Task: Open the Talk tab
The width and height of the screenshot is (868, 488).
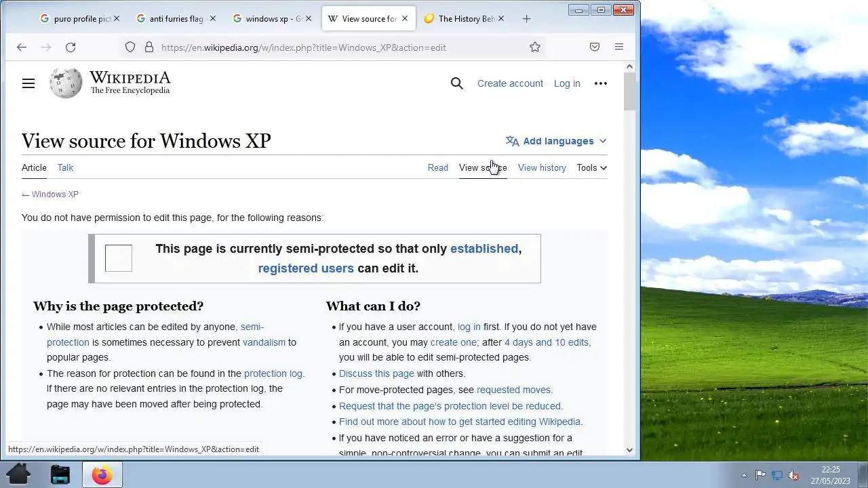Action: click(65, 167)
